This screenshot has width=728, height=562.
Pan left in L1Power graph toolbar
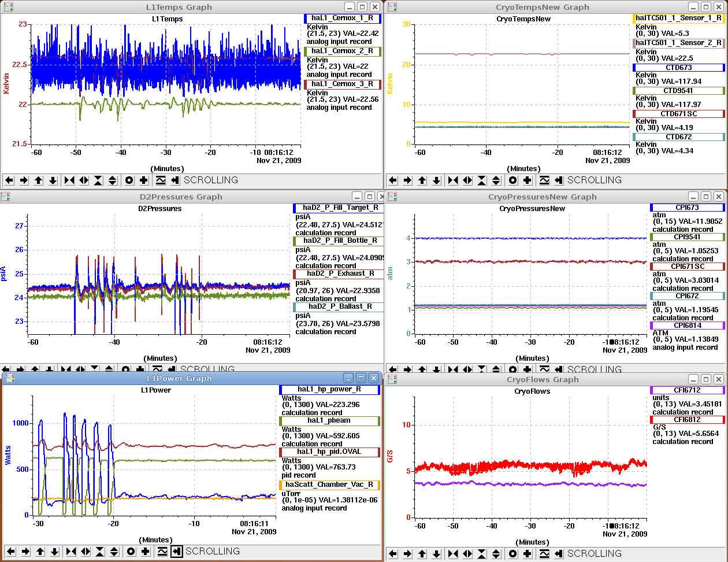11,552
